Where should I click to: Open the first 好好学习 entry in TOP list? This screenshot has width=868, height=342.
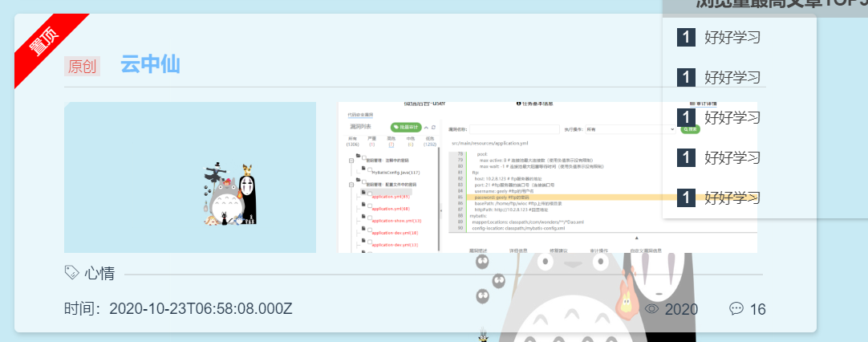coord(732,38)
